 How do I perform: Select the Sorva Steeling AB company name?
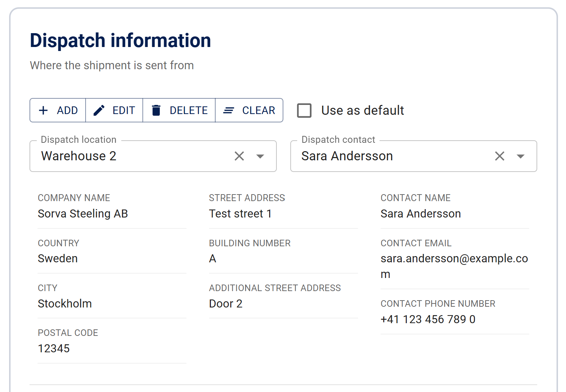click(83, 214)
